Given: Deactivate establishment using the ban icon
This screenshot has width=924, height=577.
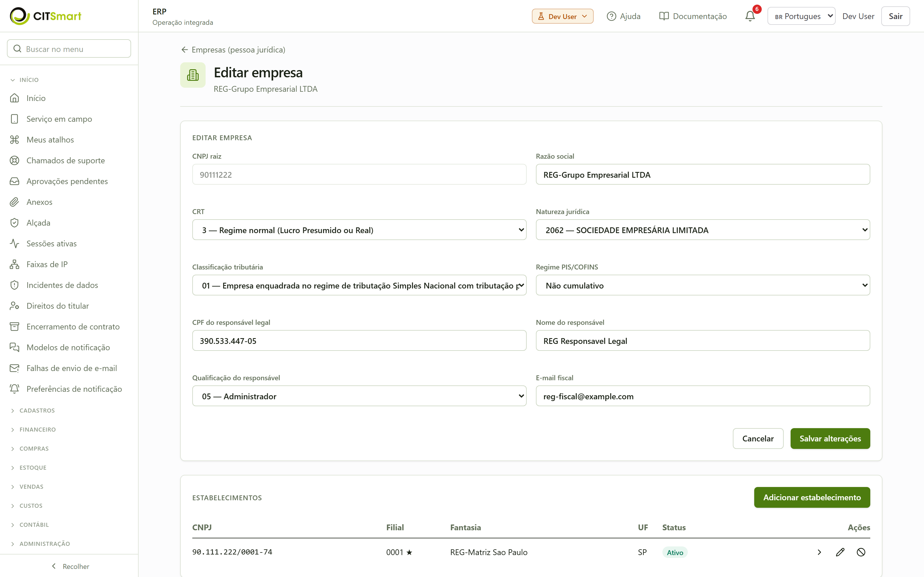Looking at the screenshot, I should click(860, 552).
